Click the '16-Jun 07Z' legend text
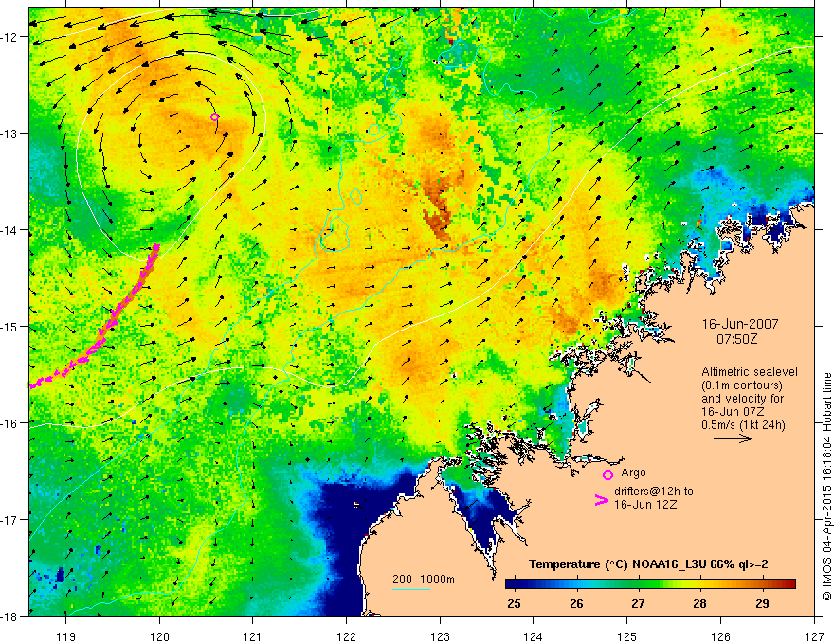The width and height of the screenshot is (834, 644). [x=733, y=412]
